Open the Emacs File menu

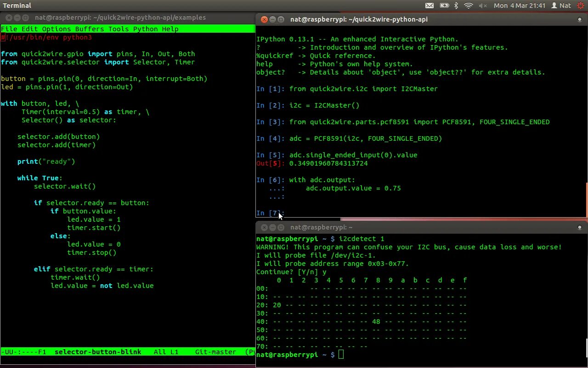pyautogui.click(x=9, y=29)
